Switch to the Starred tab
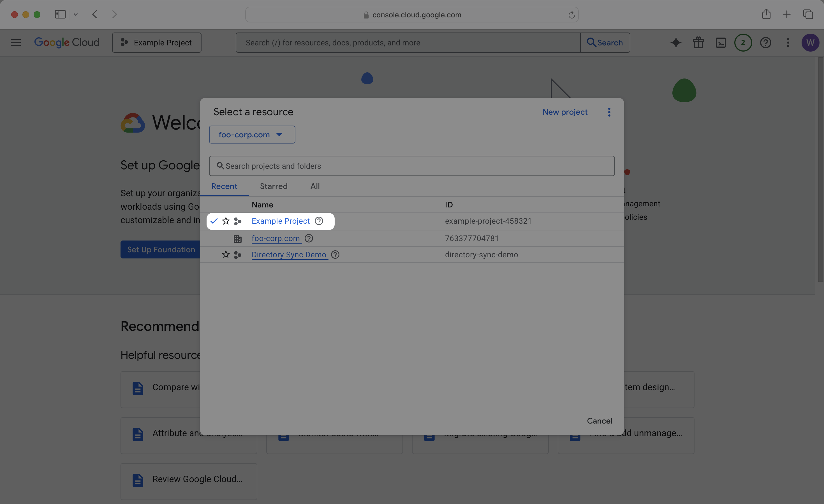Viewport: 824px width, 504px height. (x=274, y=186)
